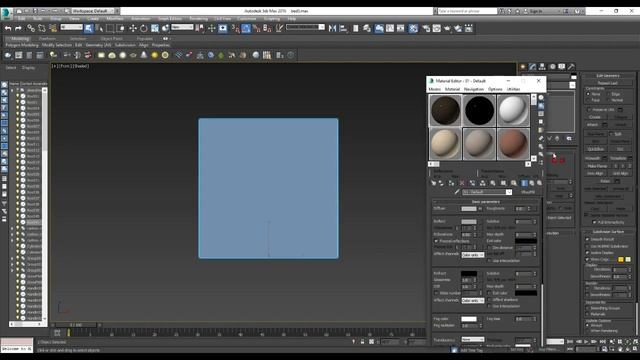
Task: Expand the Polygon Modeling ribbon panel
Action: 22,45
